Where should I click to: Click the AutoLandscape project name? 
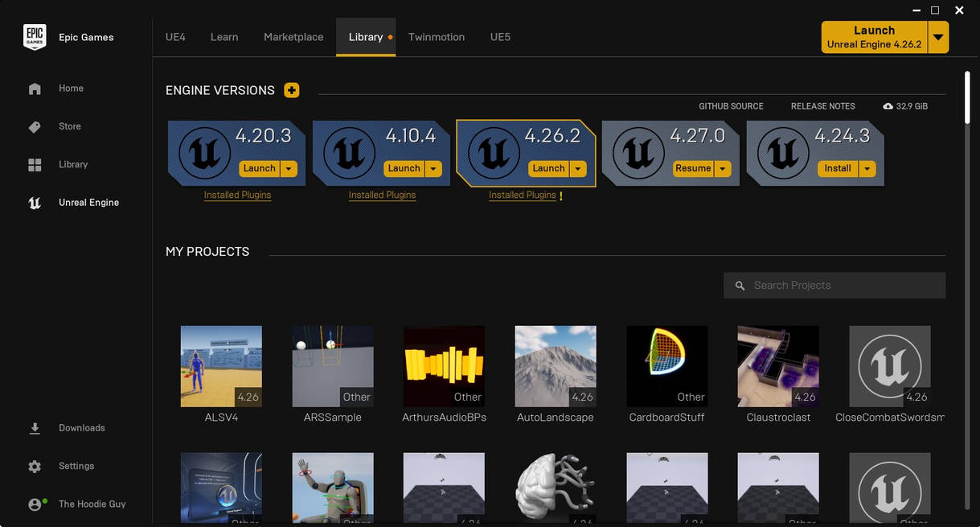(x=556, y=418)
